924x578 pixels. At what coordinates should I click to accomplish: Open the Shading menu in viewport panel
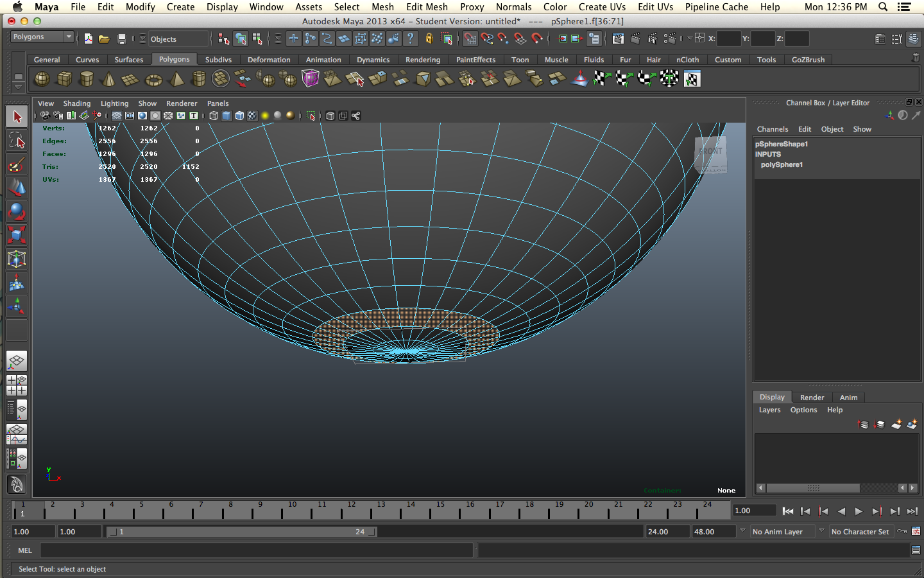(76, 103)
